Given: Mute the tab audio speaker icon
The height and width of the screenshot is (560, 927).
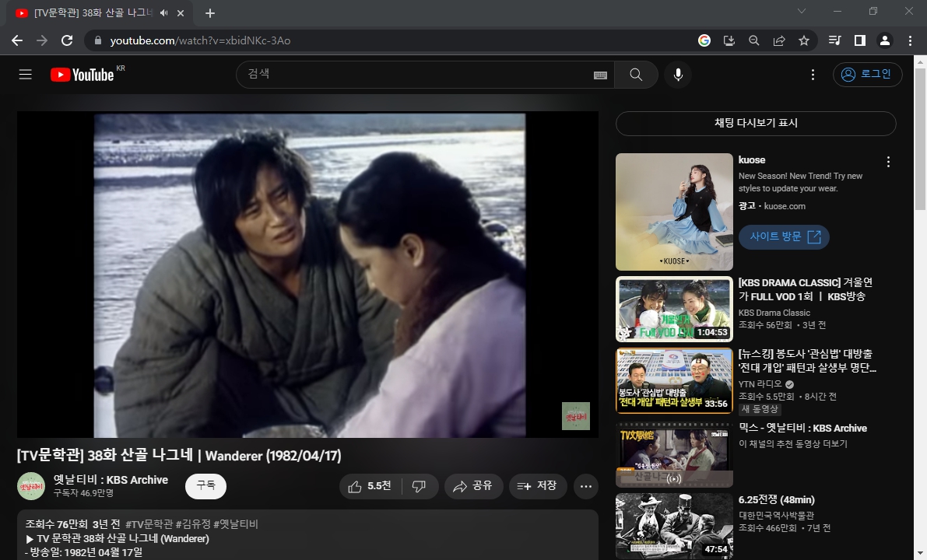Looking at the screenshot, I should coord(163,12).
